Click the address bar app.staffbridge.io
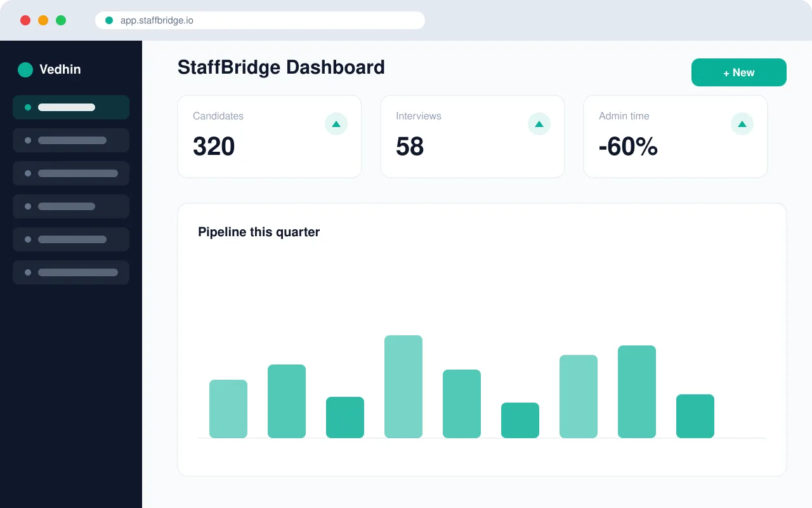 (x=260, y=20)
